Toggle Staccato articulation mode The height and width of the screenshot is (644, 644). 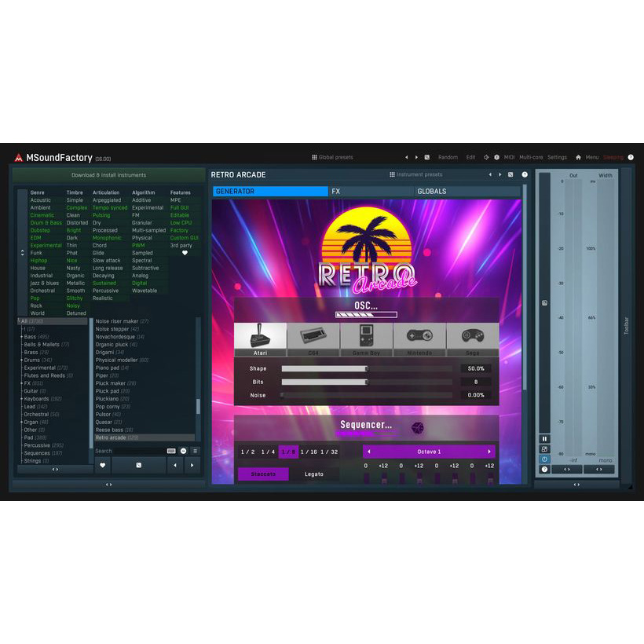pos(263,474)
